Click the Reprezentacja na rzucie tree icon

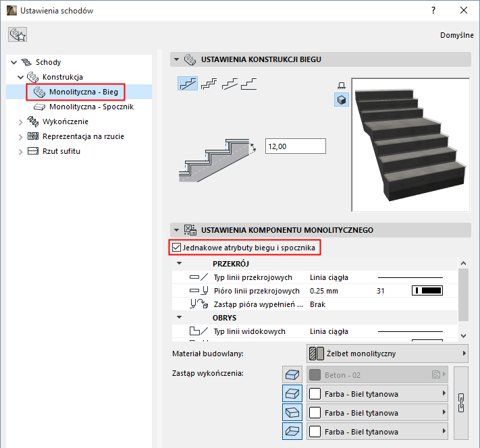[x=33, y=136]
